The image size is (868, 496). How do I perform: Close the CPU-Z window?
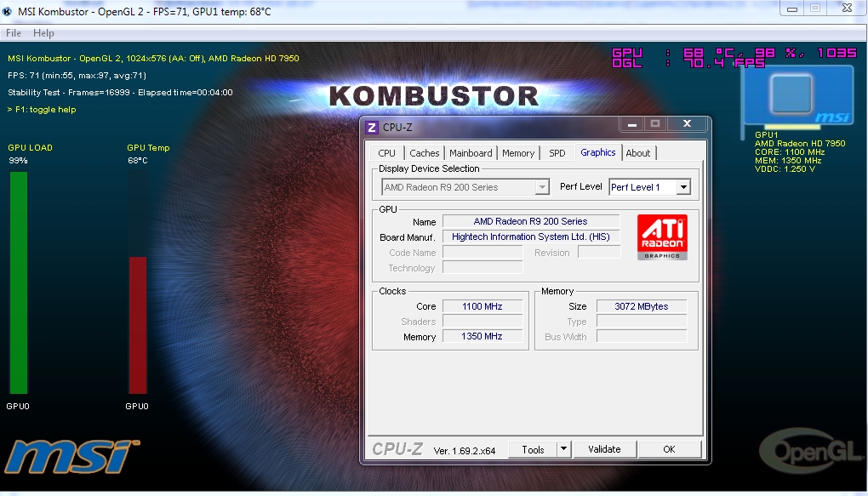(x=687, y=124)
